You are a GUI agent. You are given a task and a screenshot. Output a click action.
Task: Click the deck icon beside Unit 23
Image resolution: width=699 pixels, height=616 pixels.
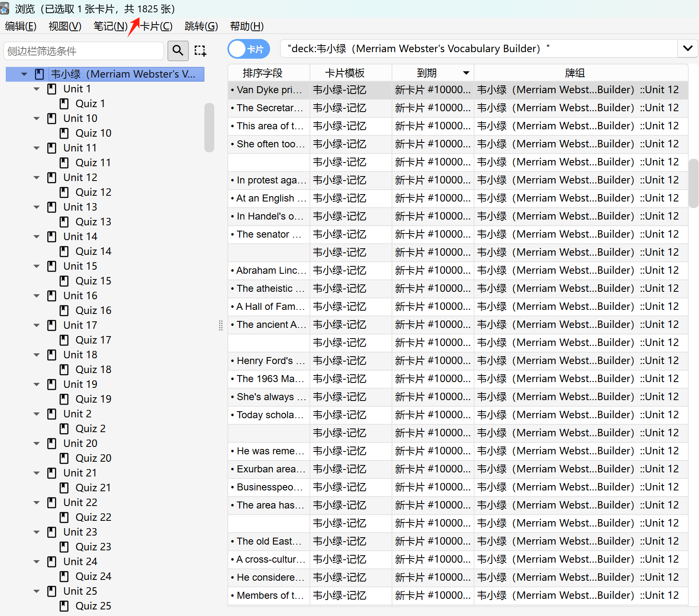point(52,532)
